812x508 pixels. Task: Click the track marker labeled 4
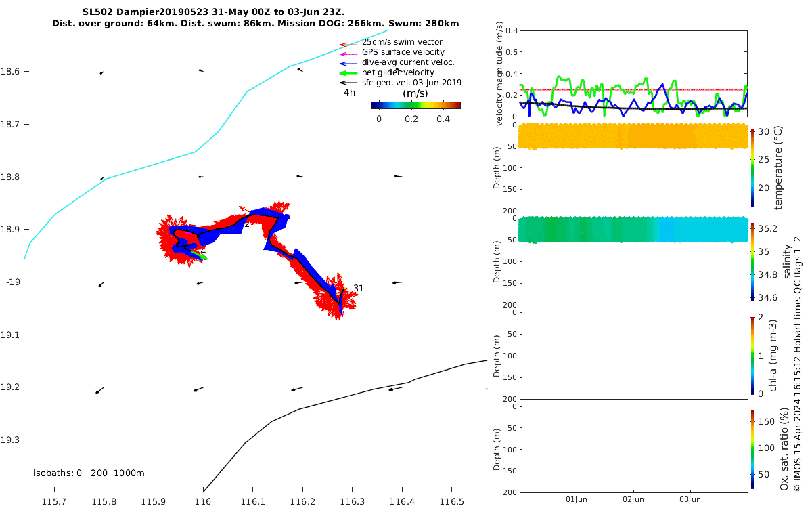click(x=203, y=251)
